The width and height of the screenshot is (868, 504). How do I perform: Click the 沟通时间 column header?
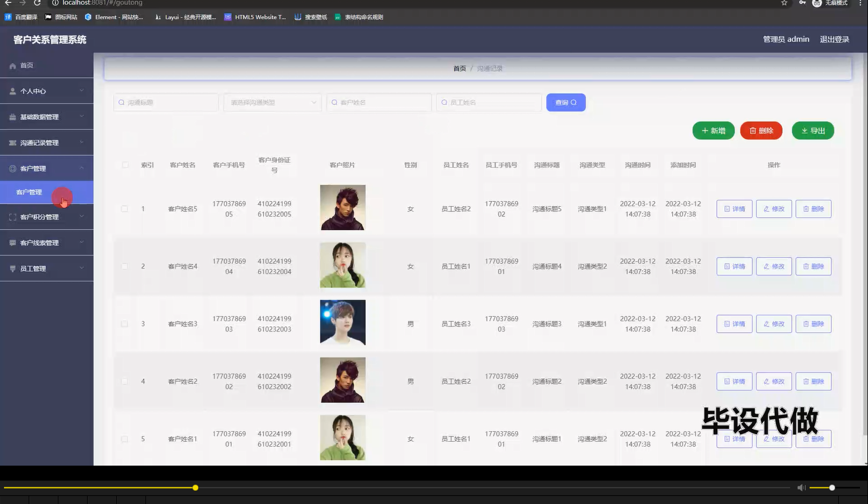click(x=638, y=165)
